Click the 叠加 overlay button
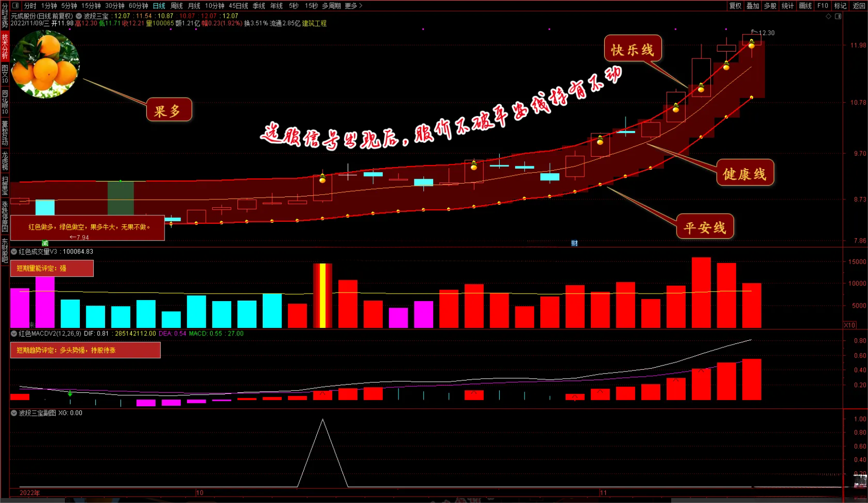This screenshot has height=503, width=868. pos(752,5)
